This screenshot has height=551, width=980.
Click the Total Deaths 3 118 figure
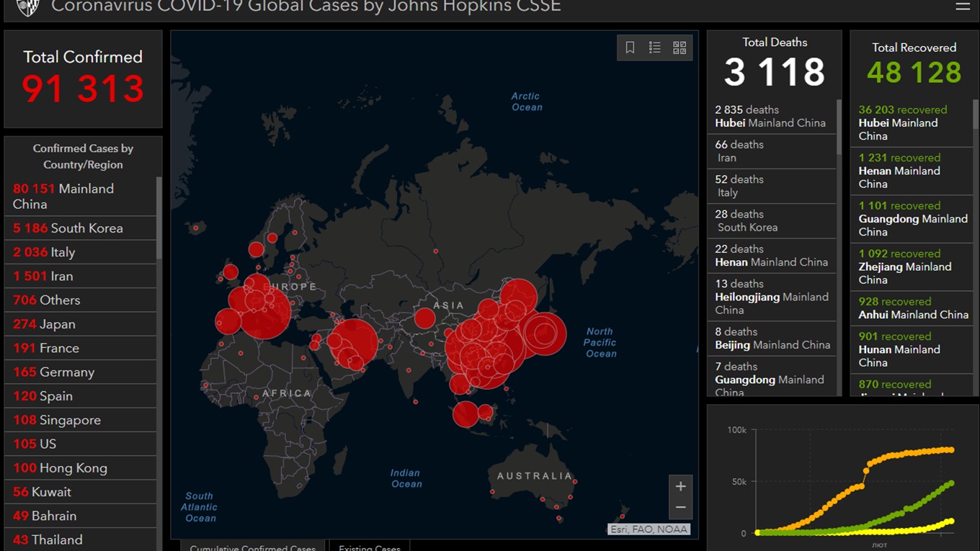point(775,72)
